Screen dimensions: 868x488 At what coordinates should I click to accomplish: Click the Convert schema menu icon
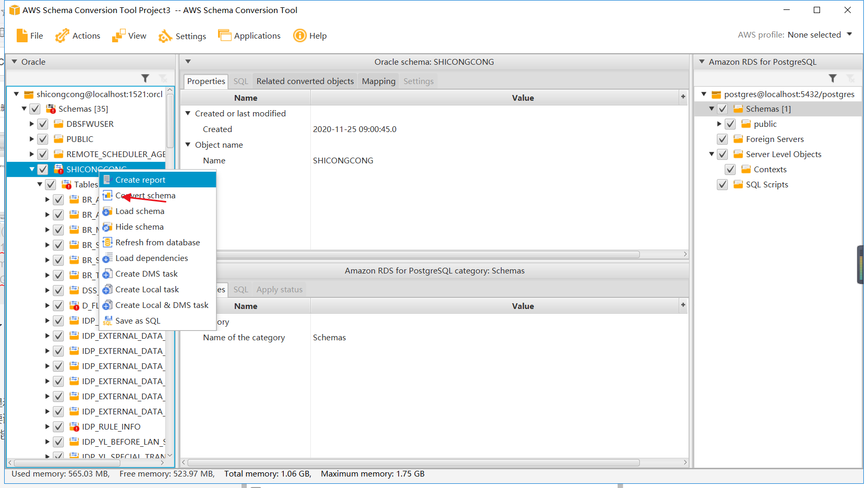(107, 195)
